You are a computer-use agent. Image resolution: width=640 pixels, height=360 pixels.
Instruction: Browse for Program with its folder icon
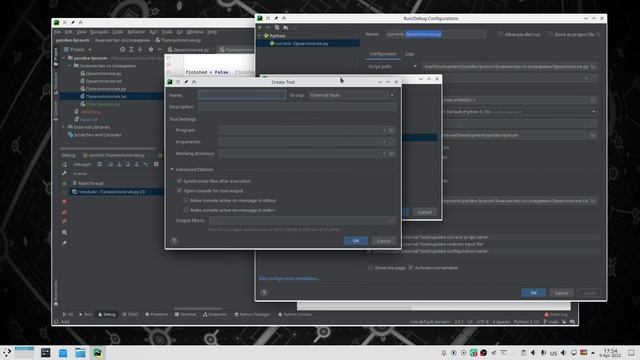click(391, 130)
